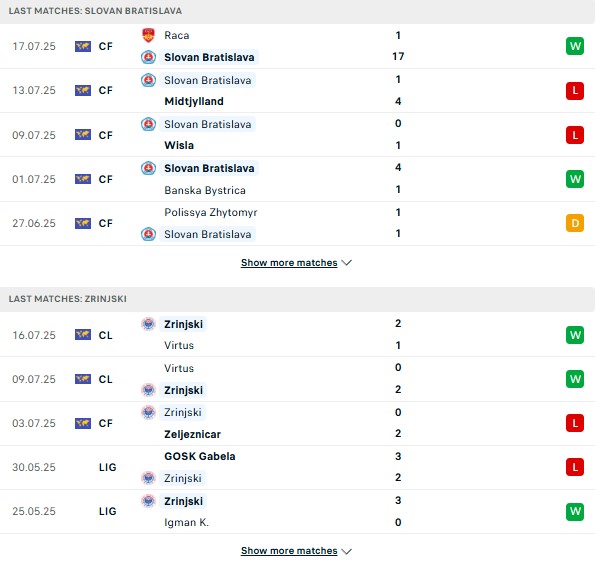Click Slovan Bratislava crest in Wisla match
Image resolution: width=596 pixels, height=571 pixels.
pyautogui.click(x=148, y=124)
